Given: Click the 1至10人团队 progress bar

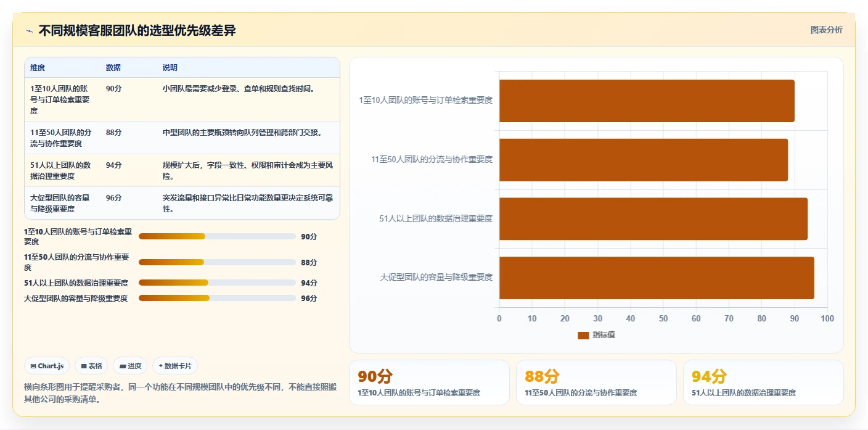Looking at the screenshot, I should click(217, 236).
